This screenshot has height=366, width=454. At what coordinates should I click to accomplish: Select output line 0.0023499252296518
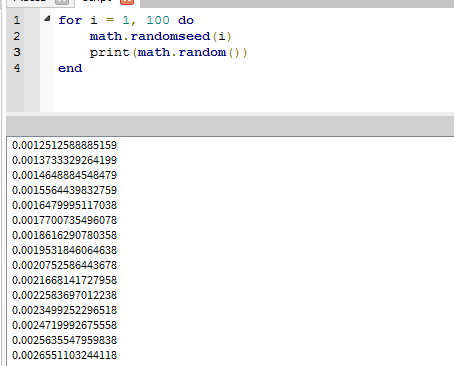click(x=64, y=310)
